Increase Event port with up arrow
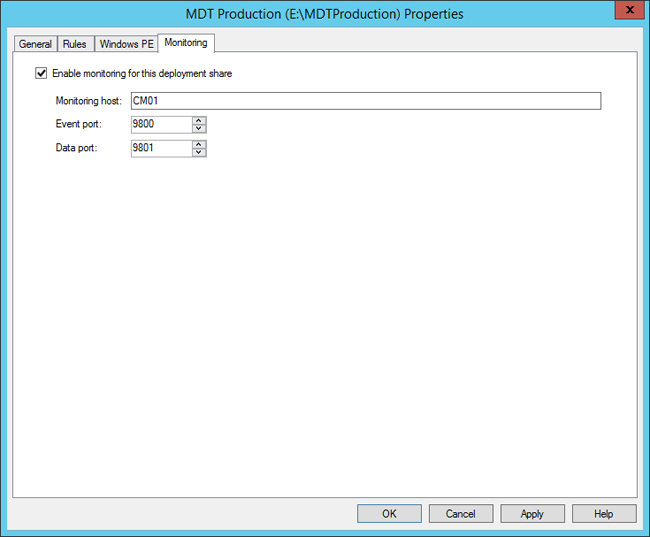The width and height of the screenshot is (650, 537). [199, 121]
